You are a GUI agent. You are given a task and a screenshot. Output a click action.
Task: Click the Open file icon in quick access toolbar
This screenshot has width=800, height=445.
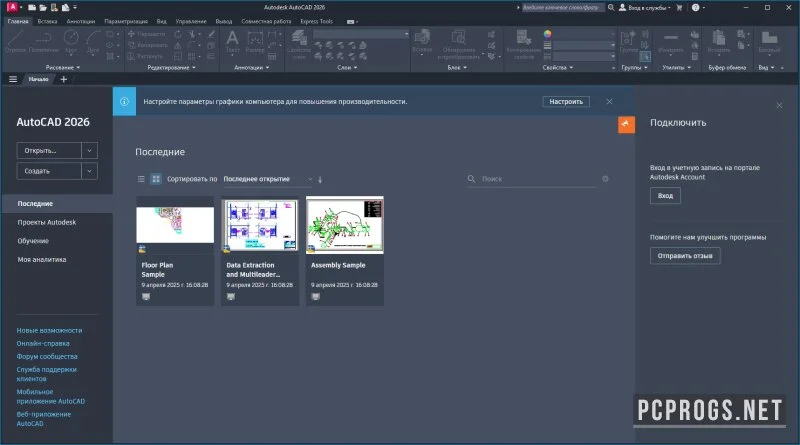[x=43, y=7]
